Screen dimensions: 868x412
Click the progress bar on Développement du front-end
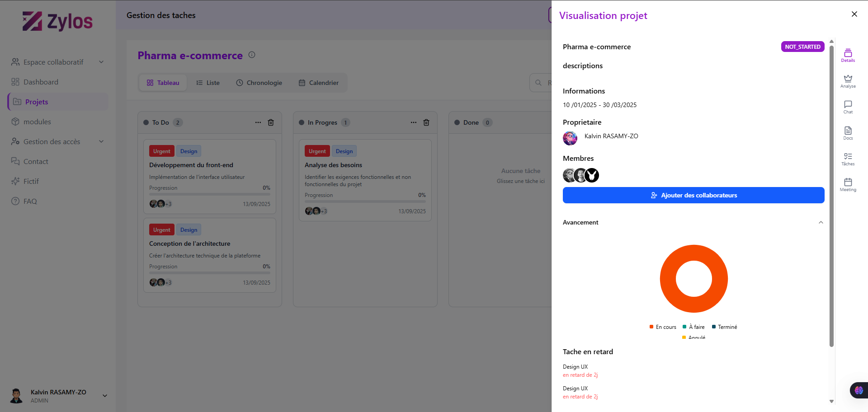[209, 194]
